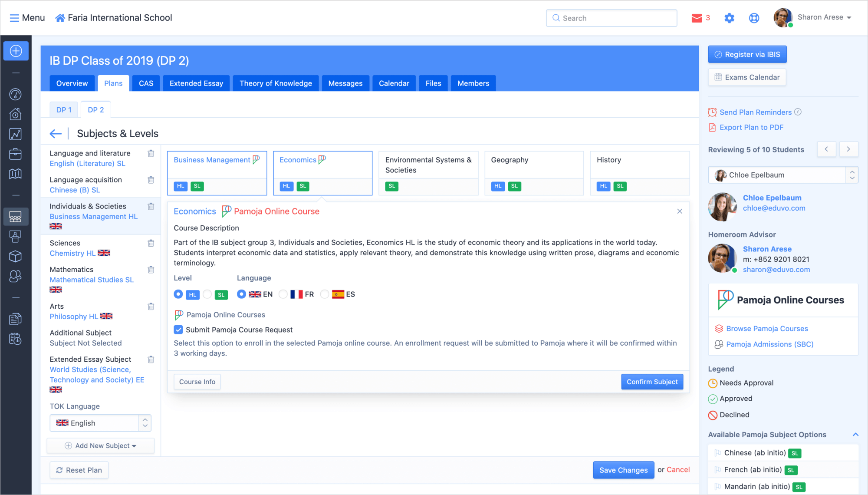The width and height of the screenshot is (868, 495).
Task: Open the documents sidebar icon
Action: [16, 319]
